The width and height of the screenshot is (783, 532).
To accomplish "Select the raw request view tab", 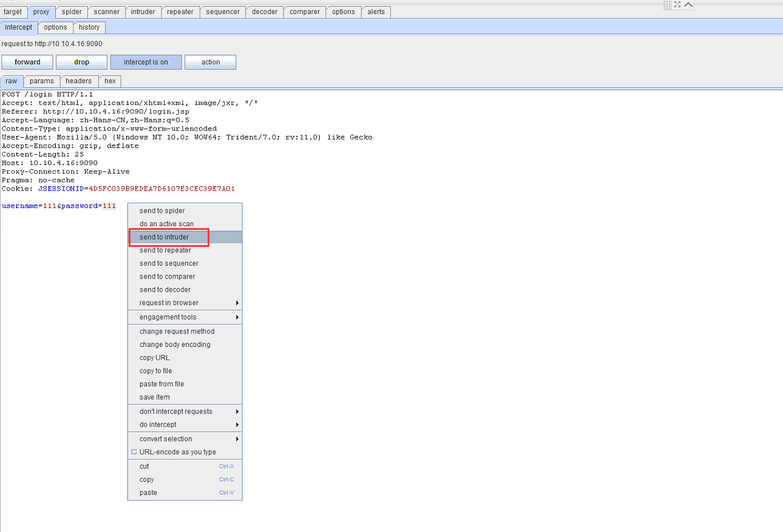I will [x=12, y=81].
